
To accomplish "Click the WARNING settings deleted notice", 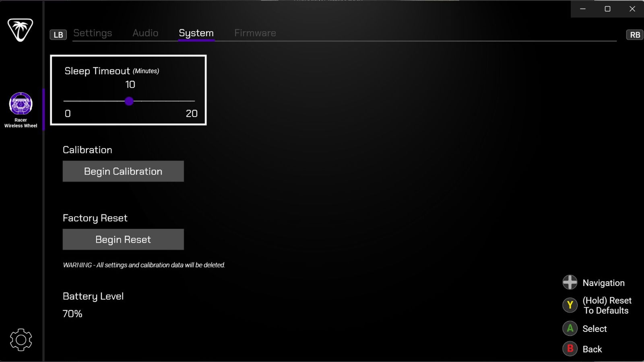I will pyautogui.click(x=144, y=265).
